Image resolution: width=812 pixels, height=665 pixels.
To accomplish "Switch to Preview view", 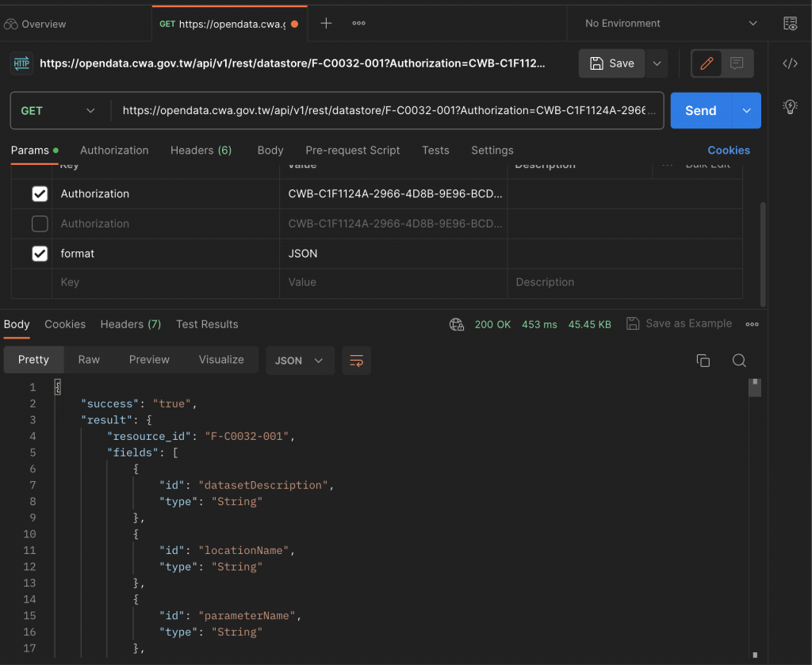I will coord(149,360).
